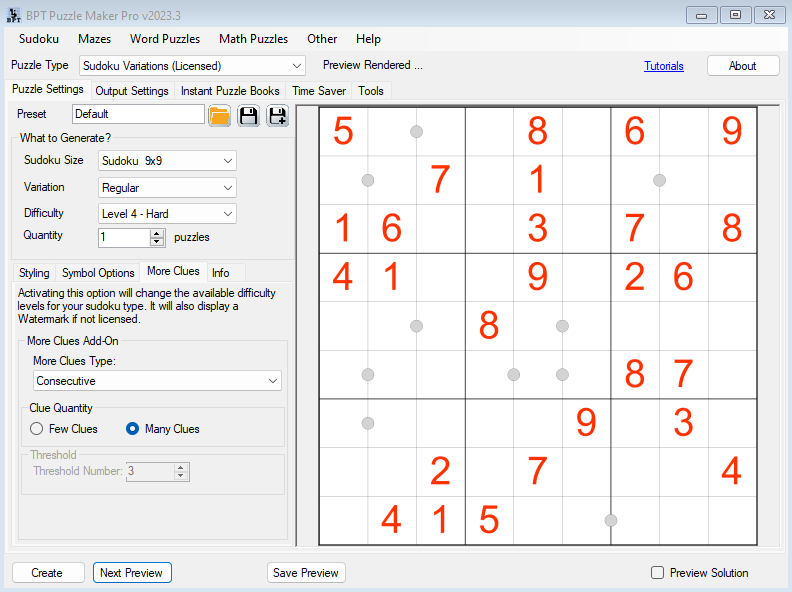Expand the More Clues Type dropdown
Viewport: 792px width, 592px height.
point(157,381)
